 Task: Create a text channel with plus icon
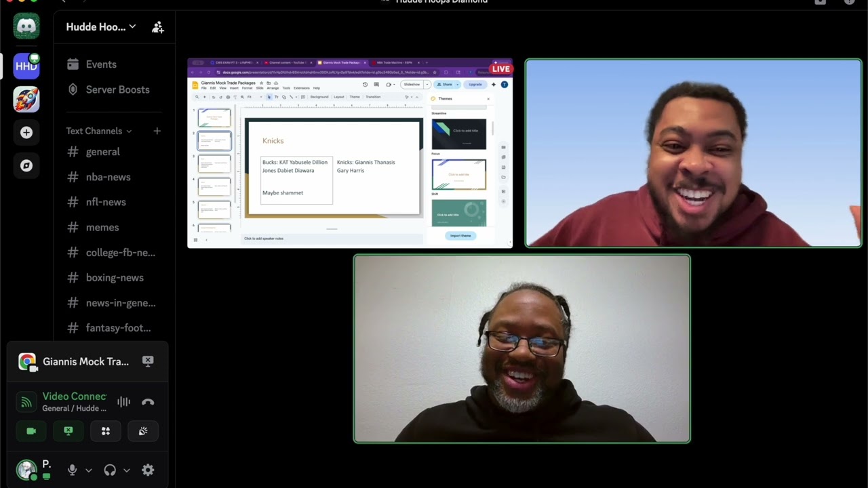tap(157, 131)
